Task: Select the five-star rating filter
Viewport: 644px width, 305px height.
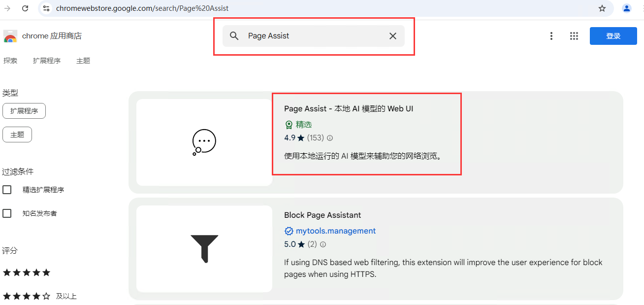Action: pyautogui.click(x=27, y=272)
